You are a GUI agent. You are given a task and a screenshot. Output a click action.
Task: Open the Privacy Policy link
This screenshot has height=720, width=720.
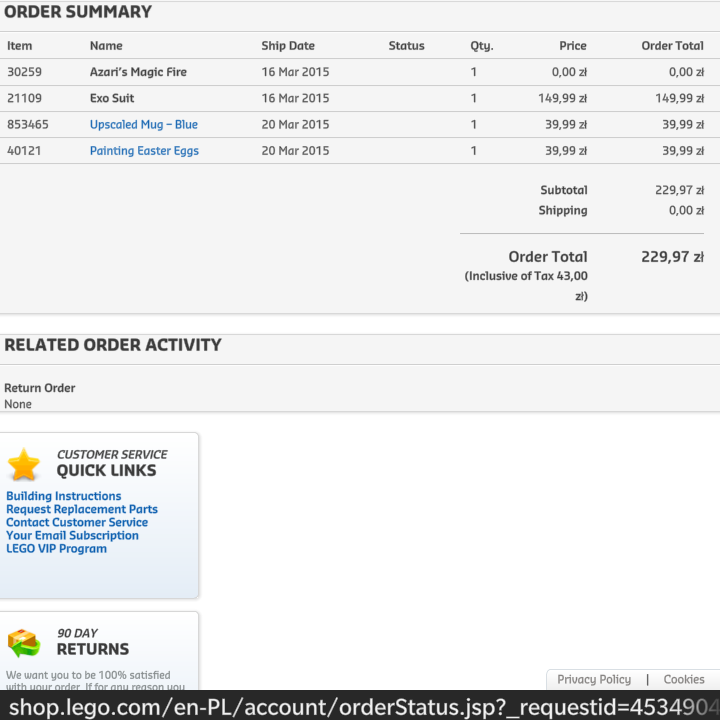[x=594, y=679]
